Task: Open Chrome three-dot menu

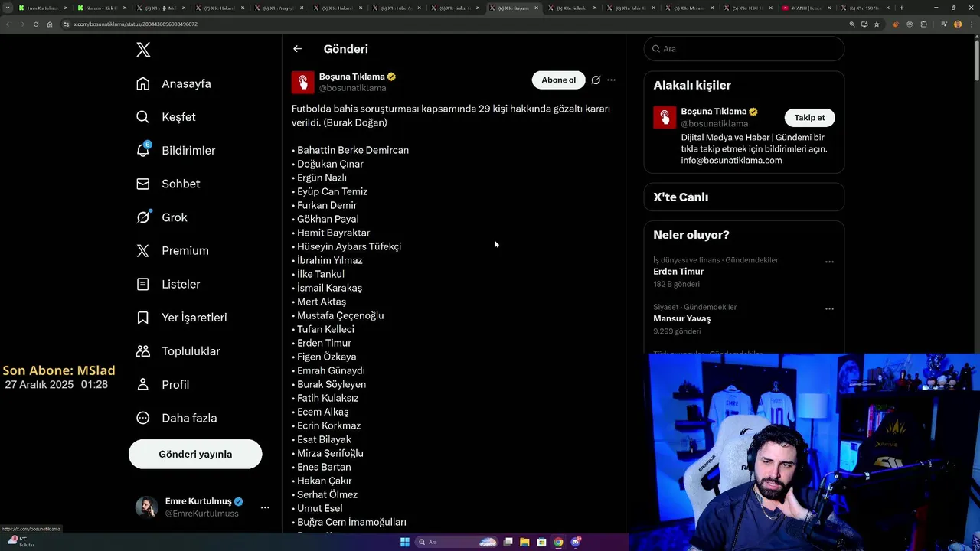Action: 971,24
